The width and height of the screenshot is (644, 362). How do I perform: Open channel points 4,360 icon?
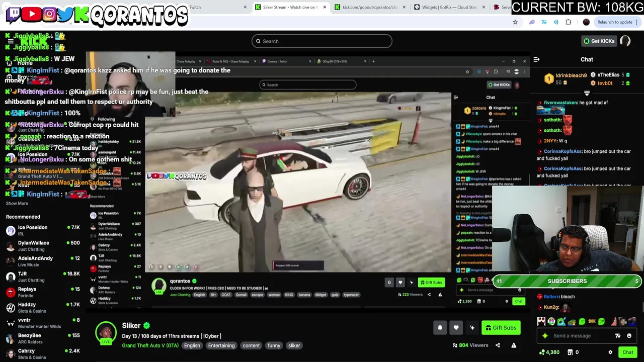click(x=549, y=352)
